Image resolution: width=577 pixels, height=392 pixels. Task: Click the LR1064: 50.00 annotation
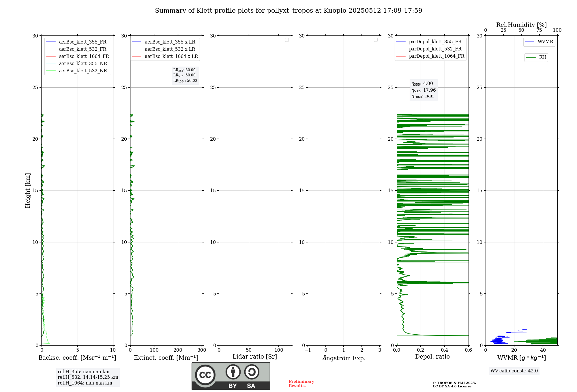[185, 81]
